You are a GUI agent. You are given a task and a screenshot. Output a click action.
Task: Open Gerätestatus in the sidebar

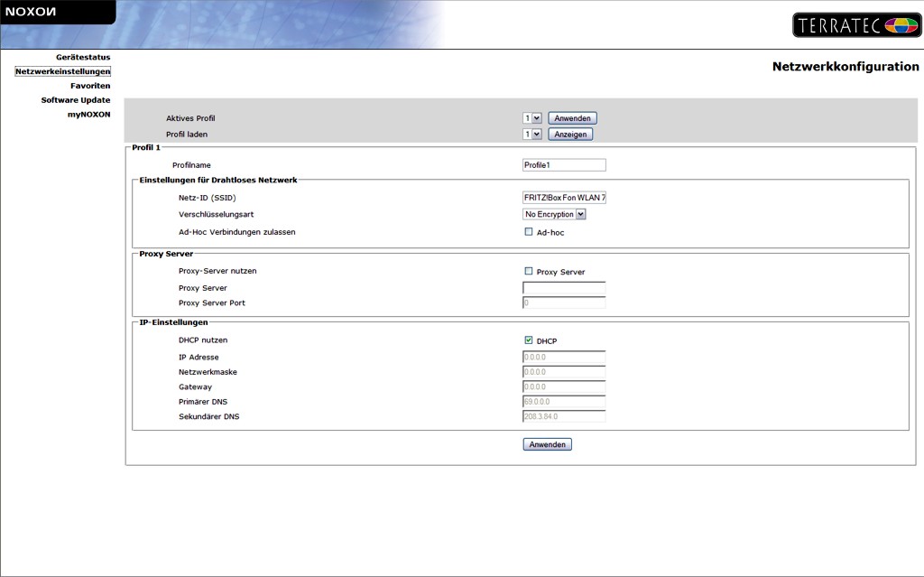[x=83, y=57]
